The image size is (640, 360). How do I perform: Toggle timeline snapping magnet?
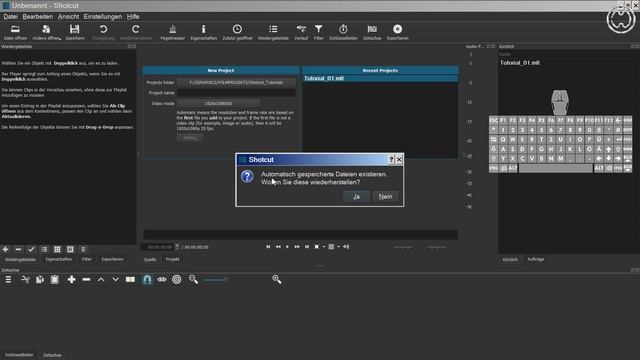click(x=147, y=280)
